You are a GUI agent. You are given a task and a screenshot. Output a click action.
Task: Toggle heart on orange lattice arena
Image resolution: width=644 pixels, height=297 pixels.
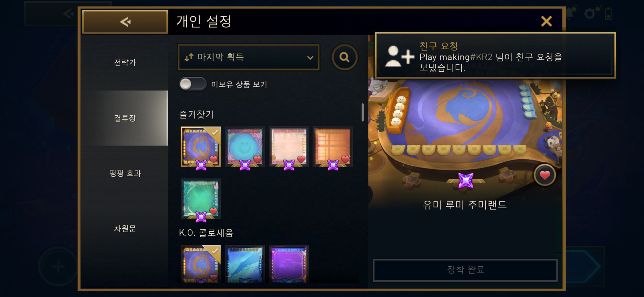(345, 159)
